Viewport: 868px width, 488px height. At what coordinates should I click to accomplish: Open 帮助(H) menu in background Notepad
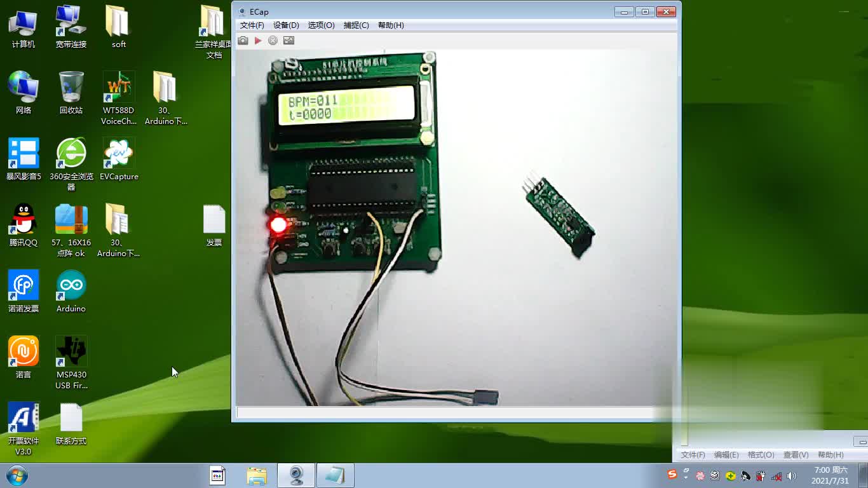point(831,455)
